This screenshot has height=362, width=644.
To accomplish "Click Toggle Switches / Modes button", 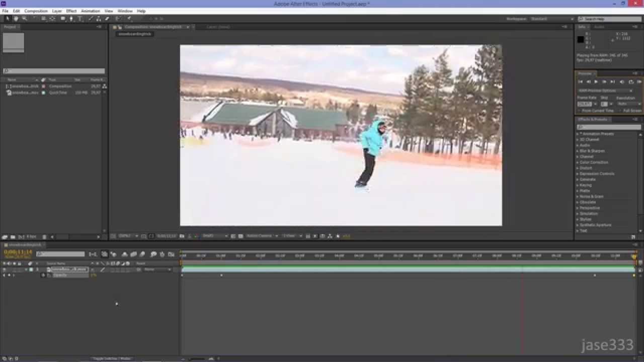I will [x=112, y=358].
